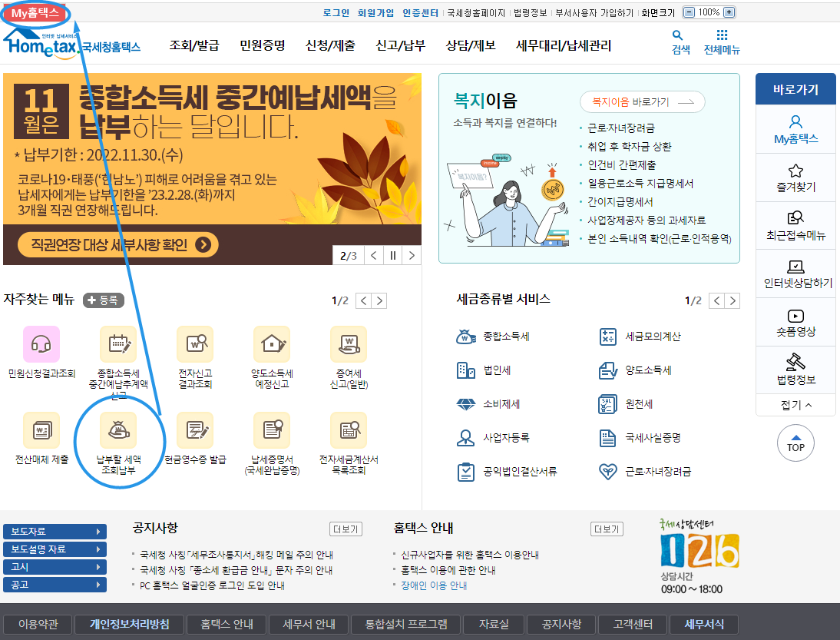The width and height of the screenshot is (840, 640).
Task: Select 소비제세 diamond service
Action: (x=488, y=404)
